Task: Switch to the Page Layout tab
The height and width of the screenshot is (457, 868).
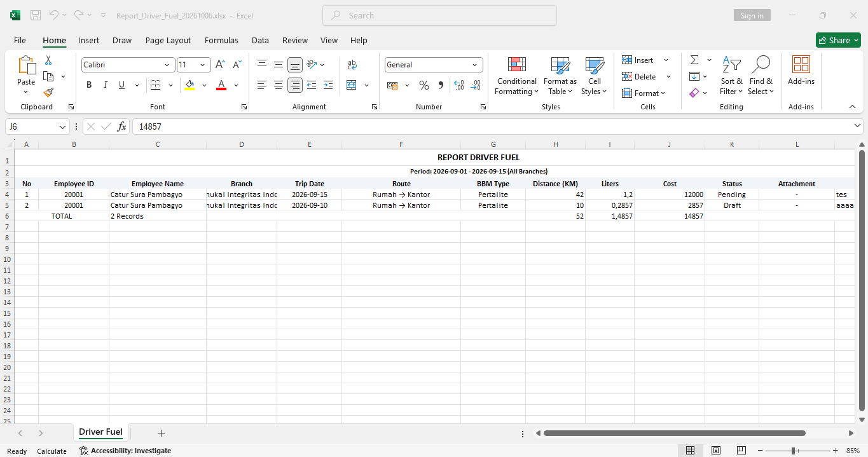Action: (x=168, y=40)
